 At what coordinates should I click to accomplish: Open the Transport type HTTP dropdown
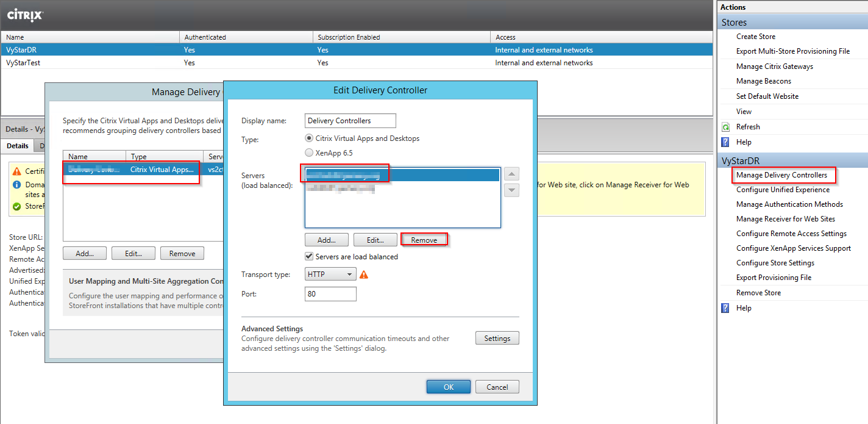[330, 275]
